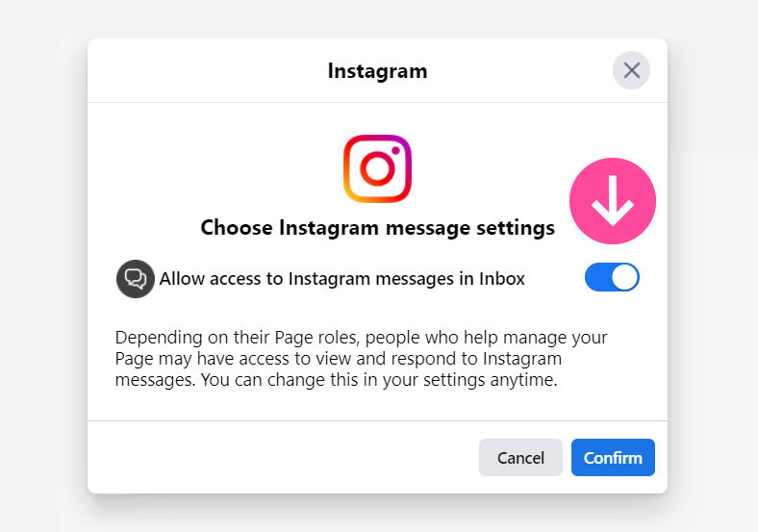Image resolution: width=758 pixels, height=532 pixels.
Task: Turn off Instagram messages access toggle
Action: tap(612, 277)
